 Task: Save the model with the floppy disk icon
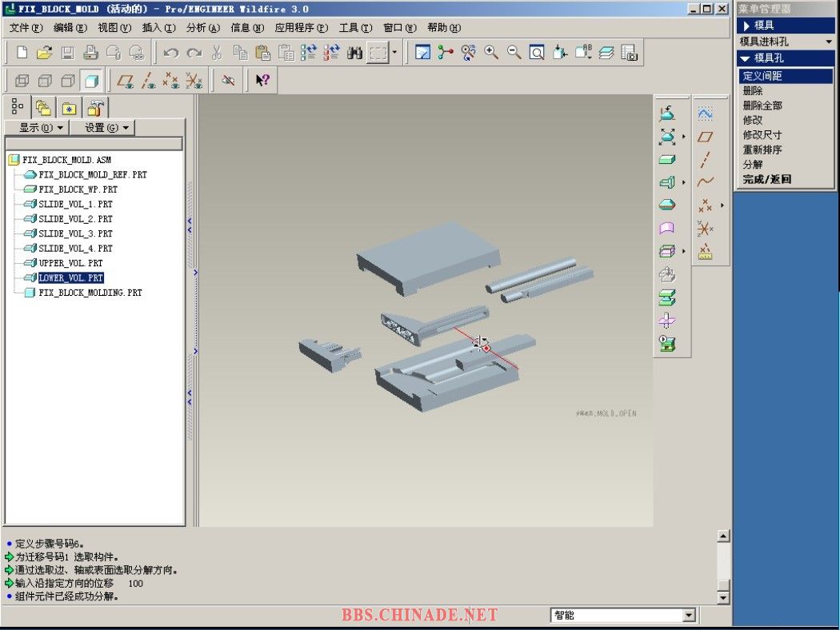click(x=67, y=53)
